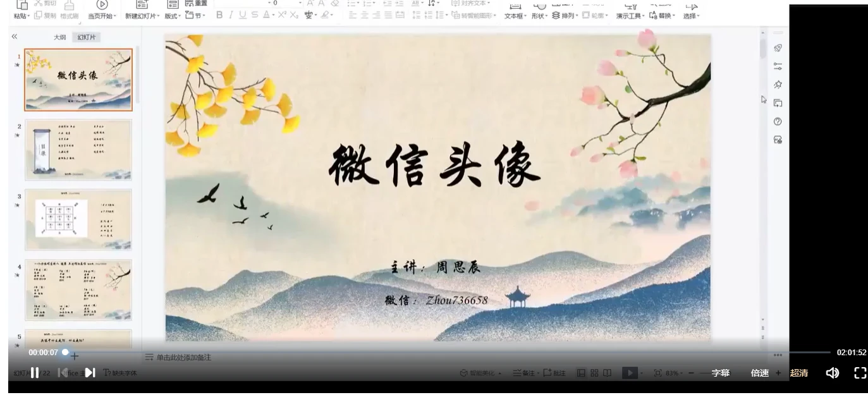Screen dimensions: 868x395
Task: Seek on the video progress bar
Action: coord(447,352)
